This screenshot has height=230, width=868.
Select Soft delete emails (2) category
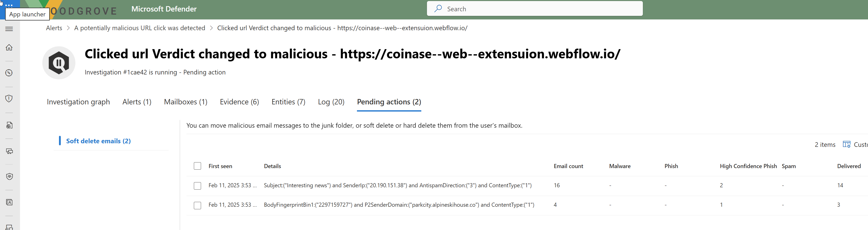coord(98,141)
